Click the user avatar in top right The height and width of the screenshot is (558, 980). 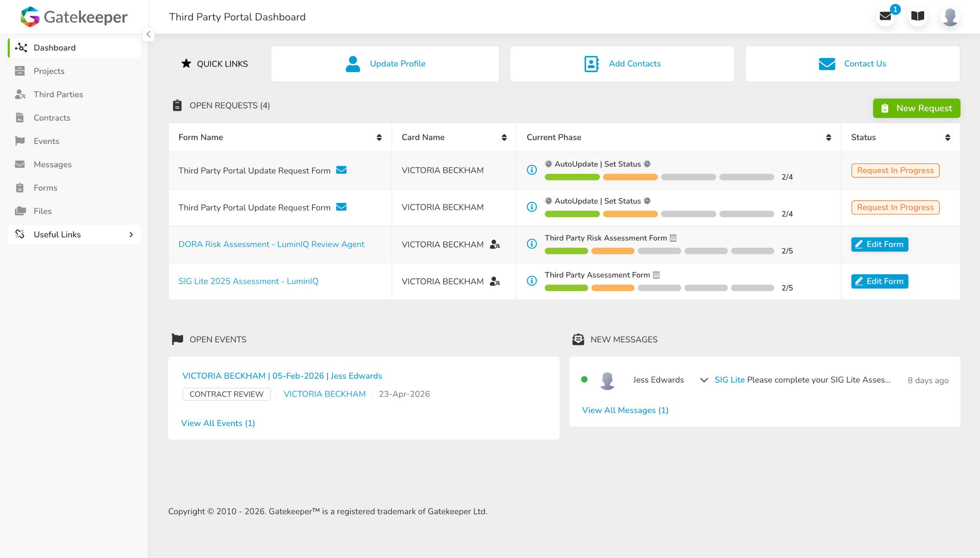click(950, 16)
